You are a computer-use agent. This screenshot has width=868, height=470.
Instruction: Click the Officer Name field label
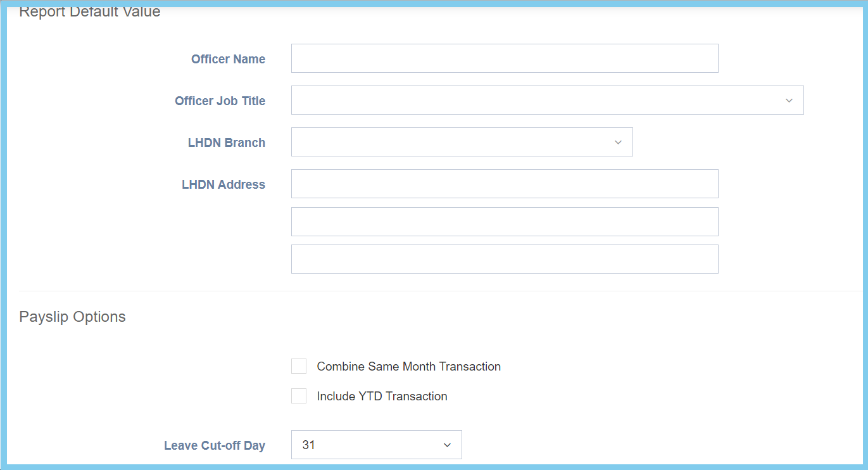(x=228, y=59)
